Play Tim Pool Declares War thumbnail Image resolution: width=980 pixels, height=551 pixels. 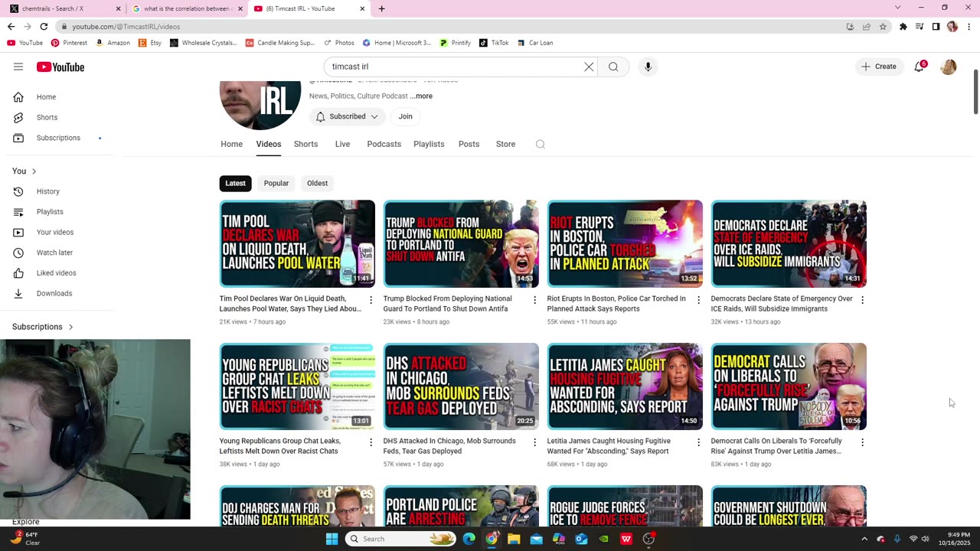pyautogui.click(x=297, y=244)
